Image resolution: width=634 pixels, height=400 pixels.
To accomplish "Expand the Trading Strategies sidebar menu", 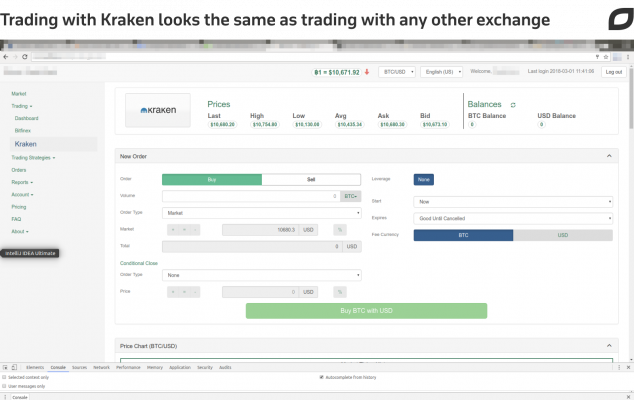I will click(x=33, y=158).
